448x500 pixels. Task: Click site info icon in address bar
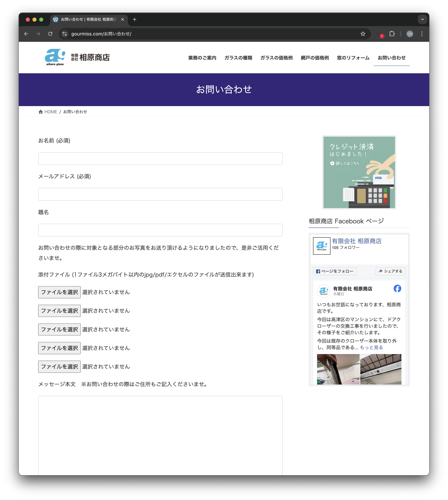(65, 34)
